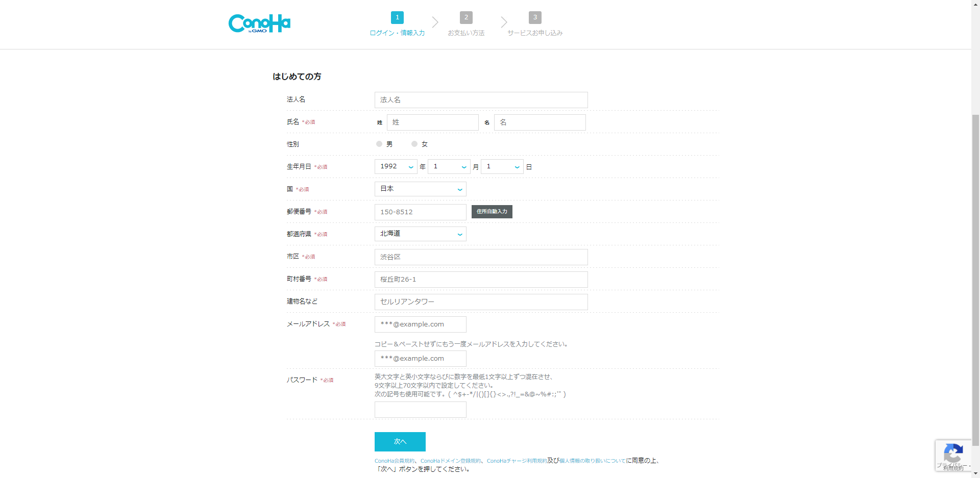Click the 名 given name input field
Viewport: 980px width, 478px height.
[540, 122]
